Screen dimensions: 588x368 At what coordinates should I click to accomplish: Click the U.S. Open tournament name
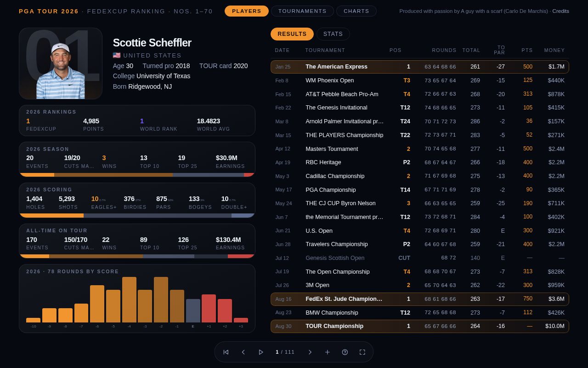[x=319, y=231]
